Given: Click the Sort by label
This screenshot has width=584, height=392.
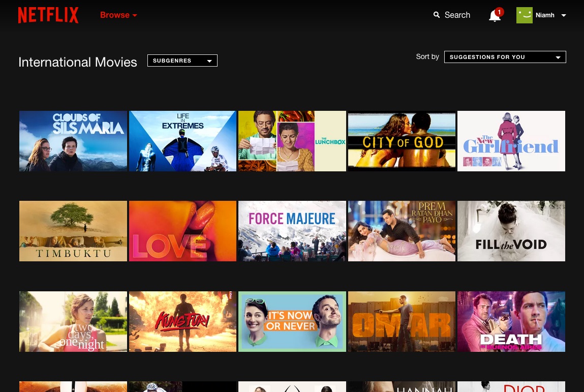Looking at the screenshot, I should 427,56.
